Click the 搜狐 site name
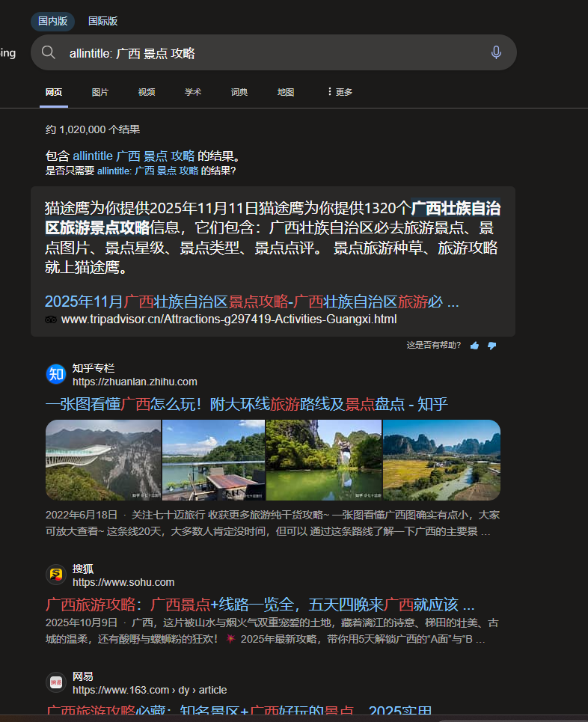 click(83, 569)
